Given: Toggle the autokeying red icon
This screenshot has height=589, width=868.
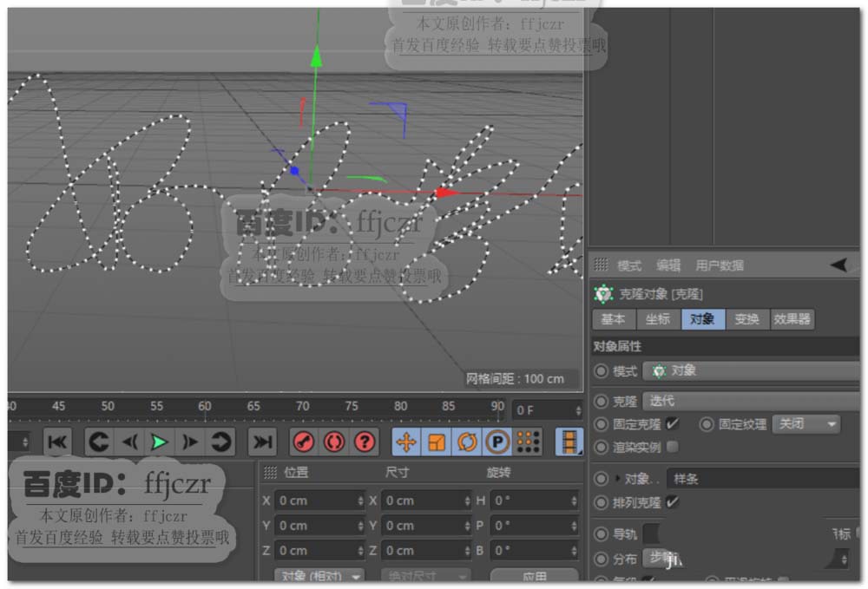Looking at the screenshot, I should tap(334, 442).
